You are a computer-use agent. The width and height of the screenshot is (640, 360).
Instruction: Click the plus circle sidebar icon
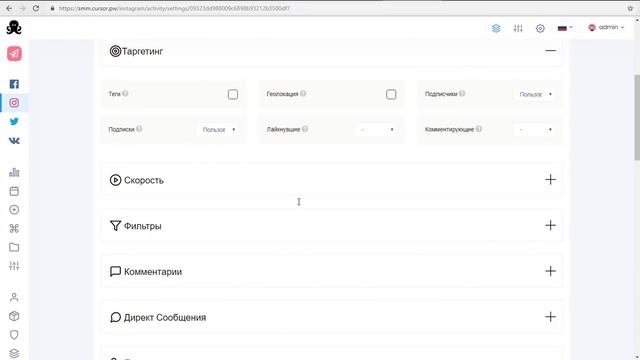pos(14,210)
